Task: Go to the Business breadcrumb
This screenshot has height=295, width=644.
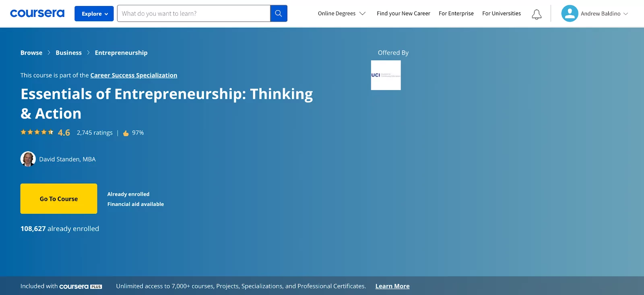Action: [x=68, y=53]
